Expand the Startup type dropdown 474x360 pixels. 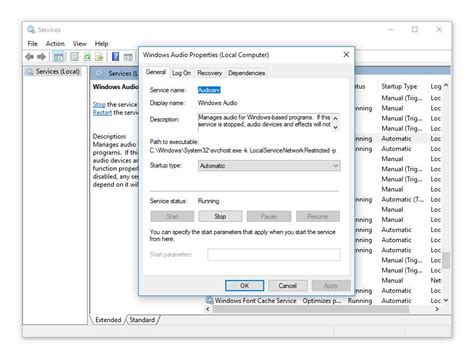click(269, 166)
